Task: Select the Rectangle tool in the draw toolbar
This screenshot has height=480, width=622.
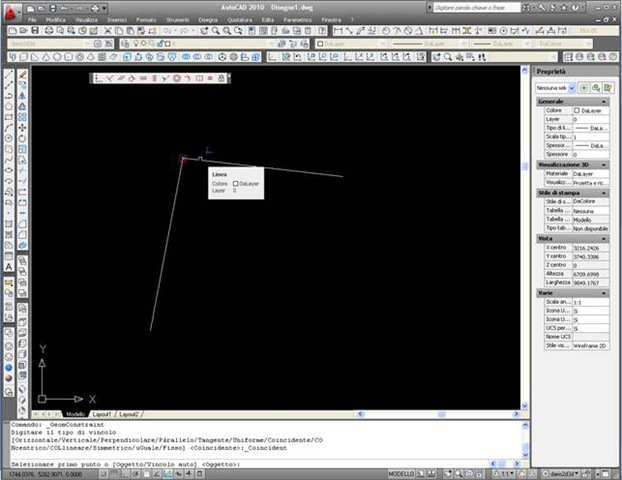Action: 9,117
